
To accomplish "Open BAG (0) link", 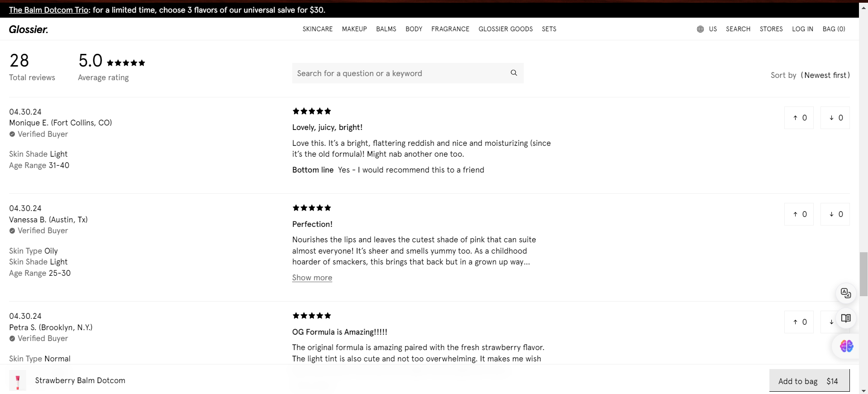I will click(x=834, y=29).
